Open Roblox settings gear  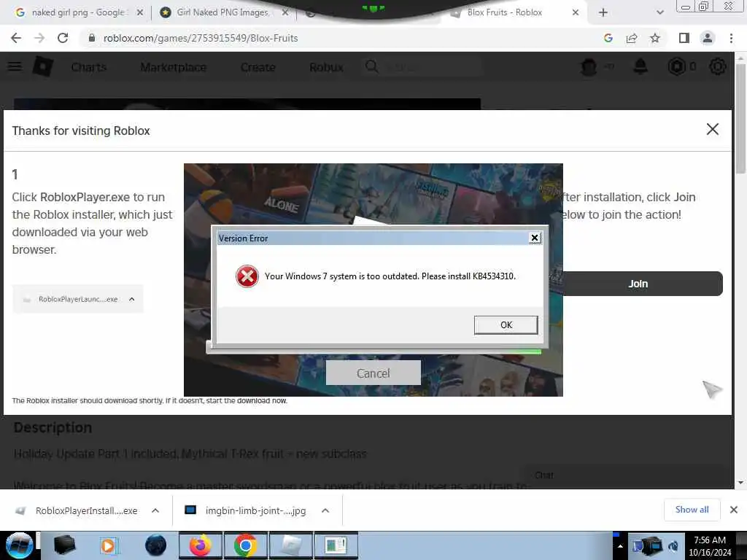(718, 66)
